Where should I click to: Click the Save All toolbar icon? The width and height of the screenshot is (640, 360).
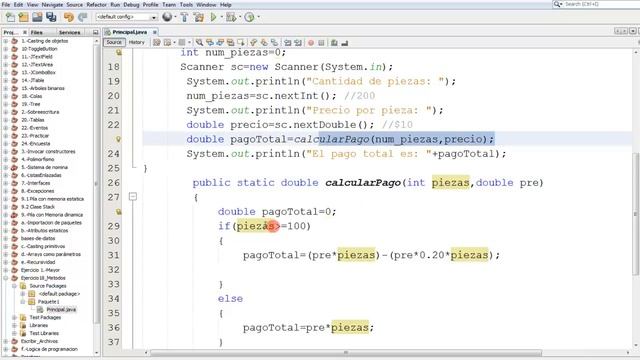click(x=51, y=17)
